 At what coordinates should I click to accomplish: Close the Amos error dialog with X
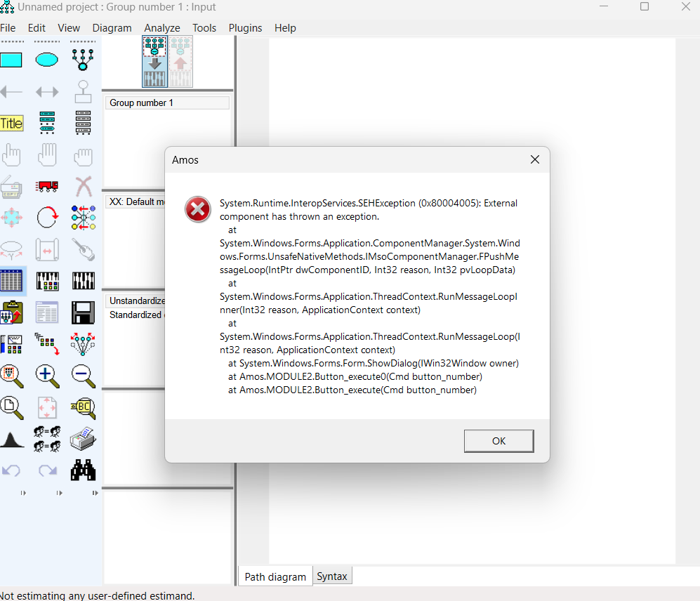coord(535,159)
